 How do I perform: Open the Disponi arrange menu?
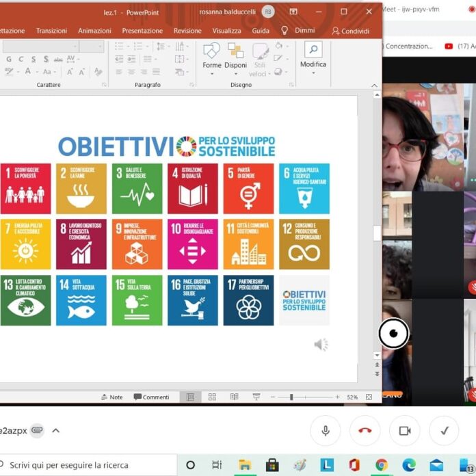(235, 59)
